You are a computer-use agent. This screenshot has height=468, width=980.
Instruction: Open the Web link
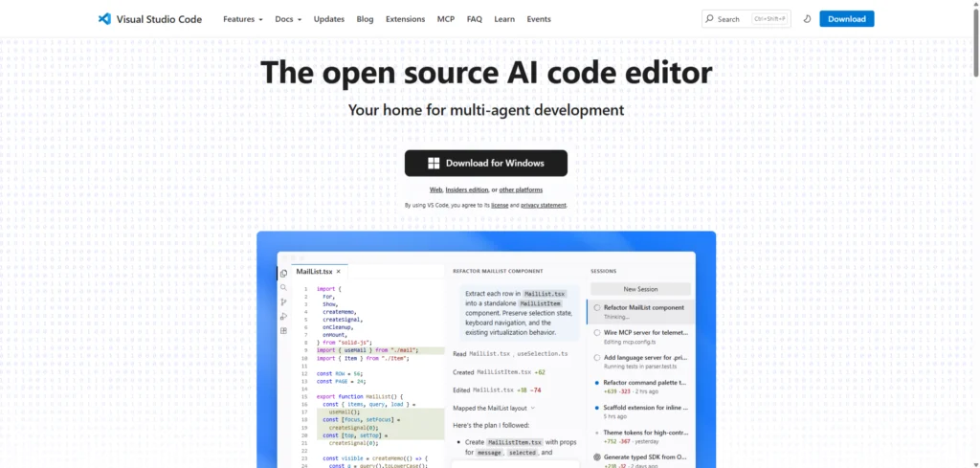[x=435, y=189]
